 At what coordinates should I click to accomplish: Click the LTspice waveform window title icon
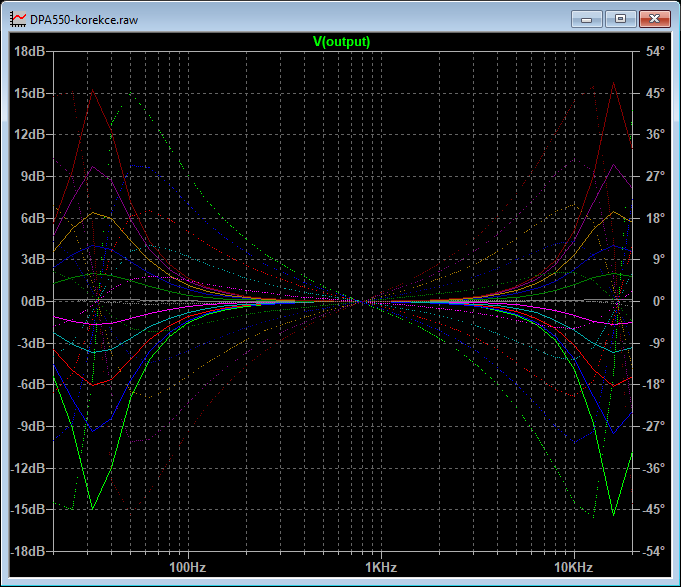coord(19,20)
